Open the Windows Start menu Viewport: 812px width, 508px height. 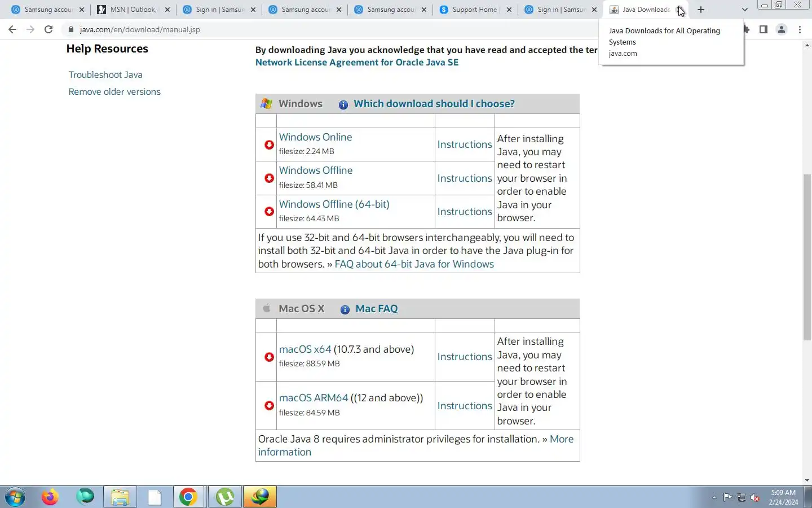(x=15, y=497)
